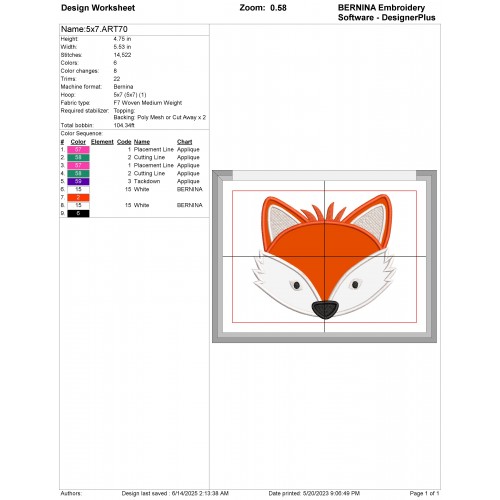
Task: Click the 'Total bobbin:' label
Action: click(77, 126)
